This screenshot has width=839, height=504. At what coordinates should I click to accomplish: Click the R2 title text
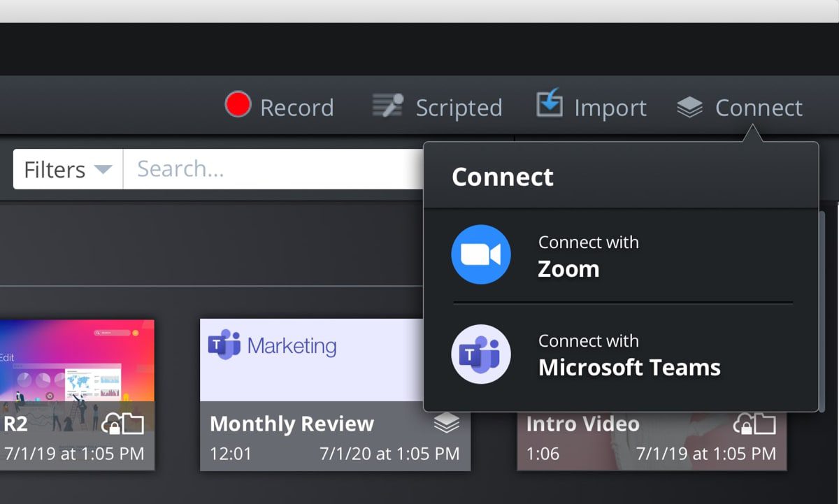[15, 424]
